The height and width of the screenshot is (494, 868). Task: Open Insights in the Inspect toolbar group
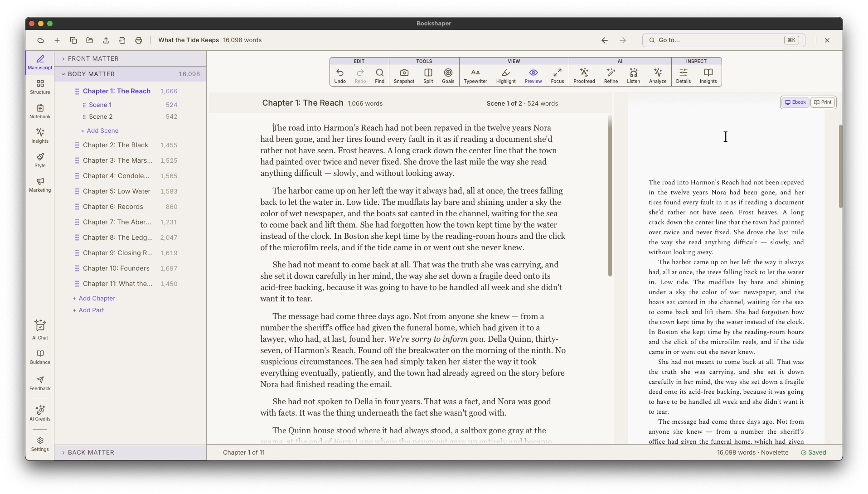click(708, 76)
